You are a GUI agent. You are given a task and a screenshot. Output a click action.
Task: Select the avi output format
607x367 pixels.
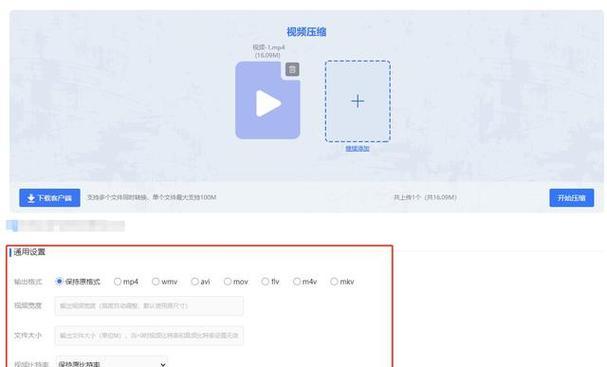[x=194, y=281]
